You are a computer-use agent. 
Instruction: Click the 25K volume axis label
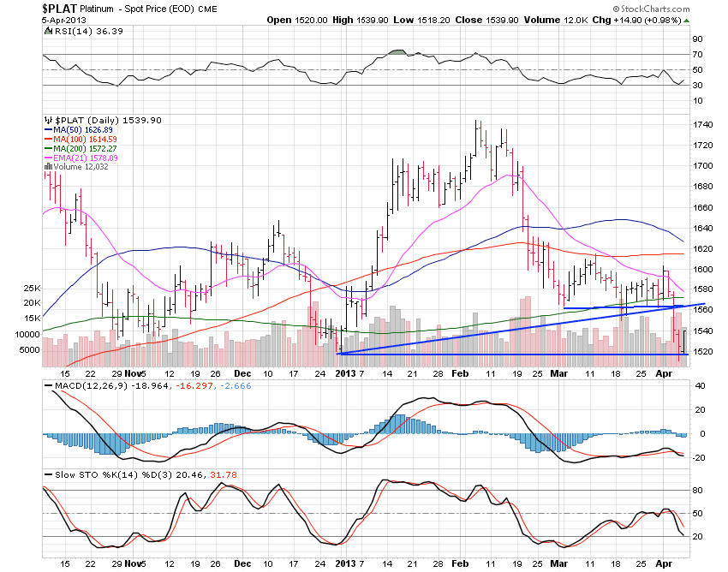[x=32, y=289]
